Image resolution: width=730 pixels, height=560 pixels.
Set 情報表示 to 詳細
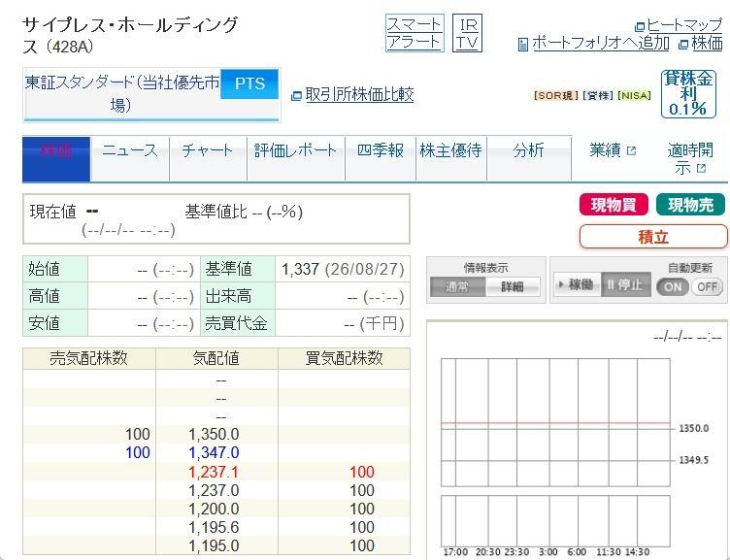[513, 286]
